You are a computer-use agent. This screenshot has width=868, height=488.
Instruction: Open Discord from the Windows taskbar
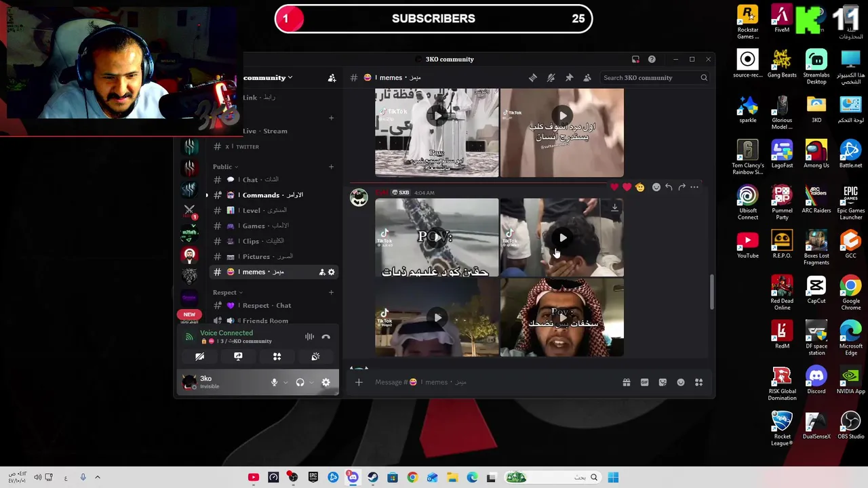[x=353, y=477]
